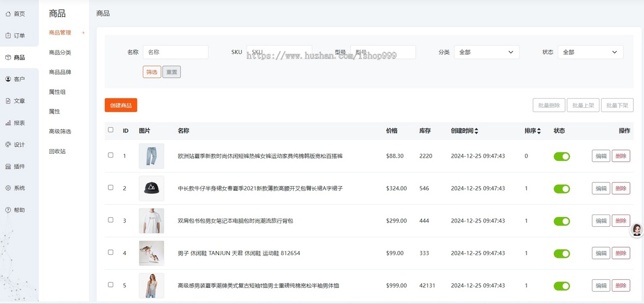This screenshot has height=304, width=644.
Task: Open the 系统 system sidebar item
Action: coord(16,188)
